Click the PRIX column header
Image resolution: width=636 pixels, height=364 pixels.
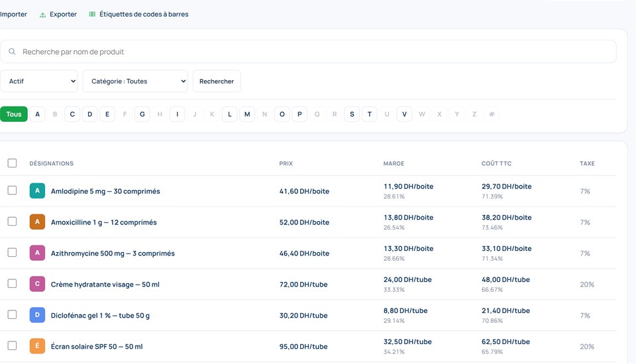tap(286, 163)
